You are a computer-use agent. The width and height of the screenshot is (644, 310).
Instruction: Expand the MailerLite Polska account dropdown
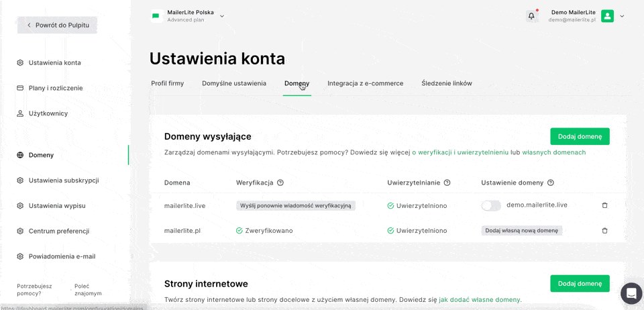tap(222, 16)
